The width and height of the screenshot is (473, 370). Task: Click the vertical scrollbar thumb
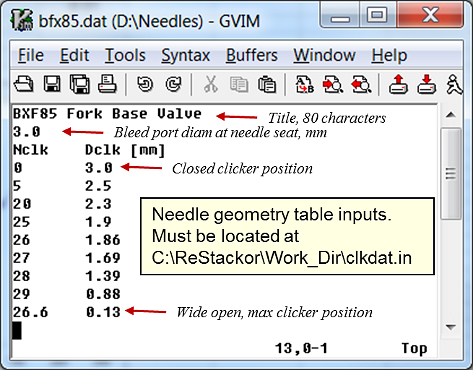point(451,173)
